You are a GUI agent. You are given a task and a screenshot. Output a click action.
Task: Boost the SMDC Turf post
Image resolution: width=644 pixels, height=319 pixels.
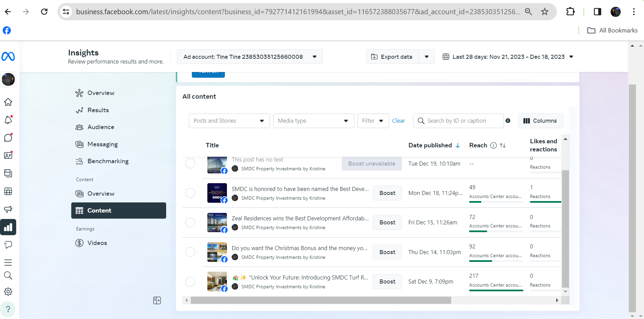tap(387, 281)
